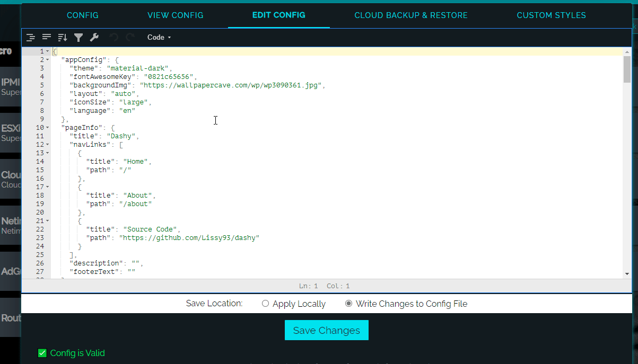The image size is (638, 364).
Task: Go to the Custom Styles tab
Action: (551, 15)
